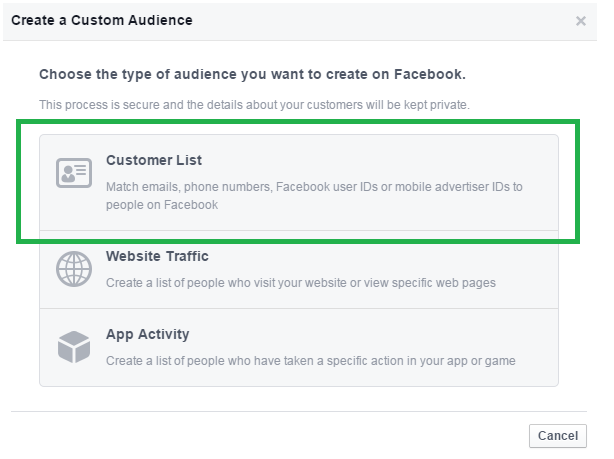Click the 'This process is secure' privacy note
This screenshot has width=614, height=459.
tap(254, 105)
